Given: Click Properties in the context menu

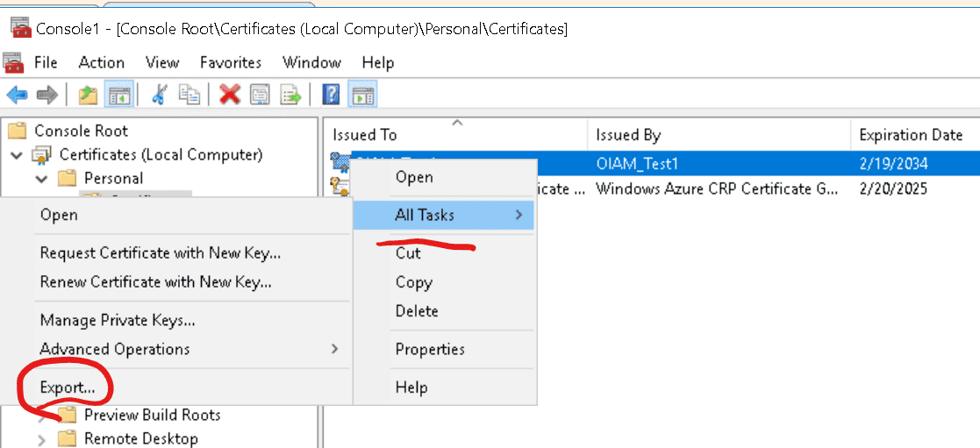Looking at the screenshot, I should (430, 349).
